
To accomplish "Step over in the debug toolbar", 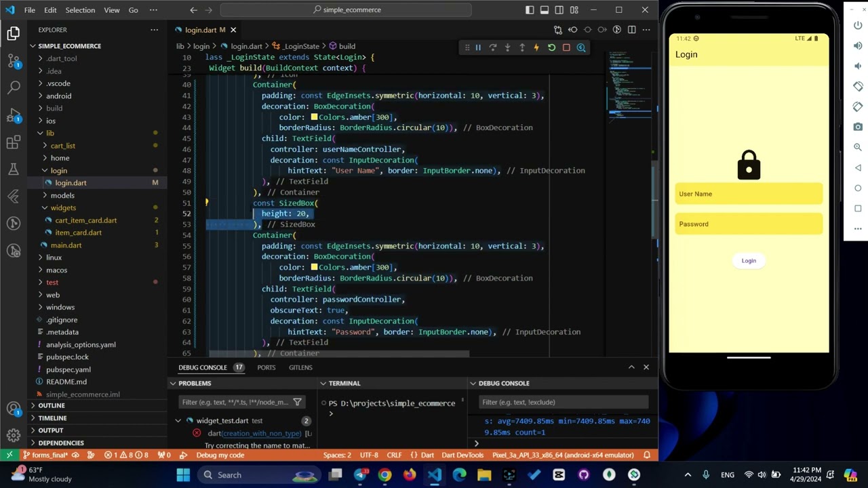I will pos(493,47).
